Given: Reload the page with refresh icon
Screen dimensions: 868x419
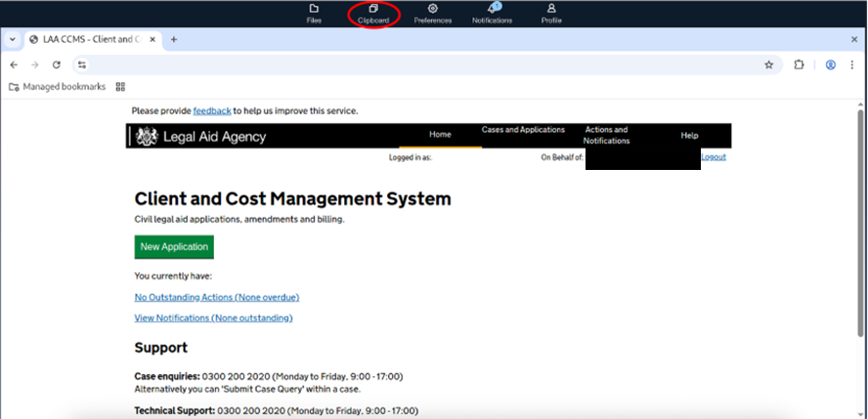Looking at the screenshot, I should (x=57, y=64).
